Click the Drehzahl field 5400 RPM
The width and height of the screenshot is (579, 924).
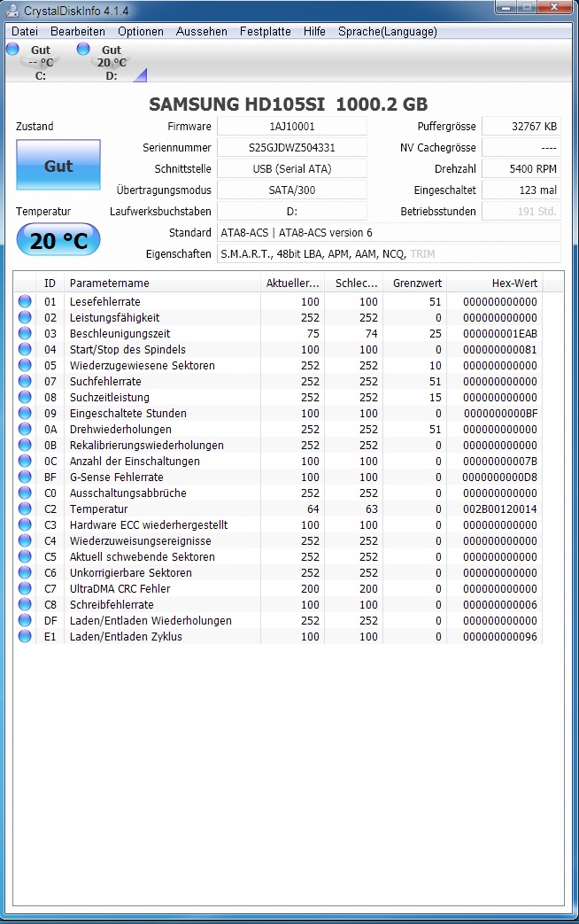pos(521,168)
